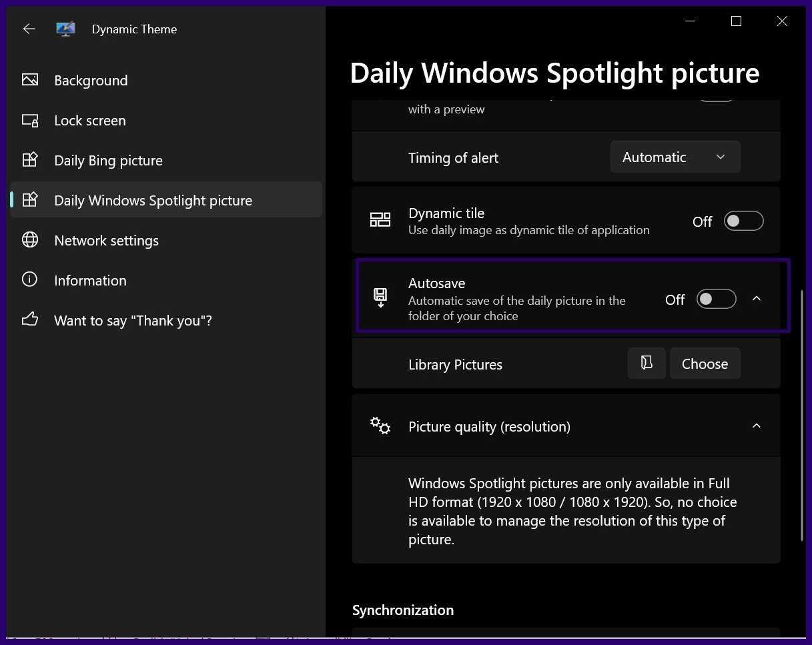Select Daily Windows Spotlight picture menu item
This screenshot has height=645, width=812.
point(153,200)
